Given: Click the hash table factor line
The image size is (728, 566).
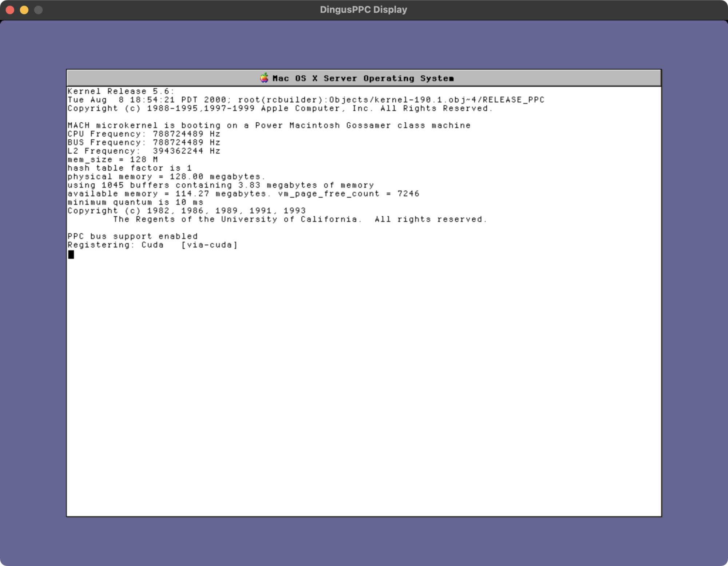Looking at the screenshot, I should (x=129, y=168).
